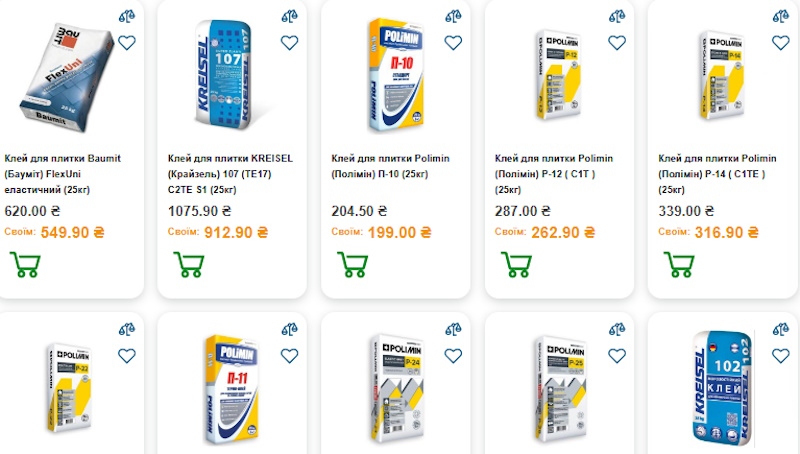Open Baumit FlexUni product title link
This screenshot has height=454, width=800.
tap(63, 174)
